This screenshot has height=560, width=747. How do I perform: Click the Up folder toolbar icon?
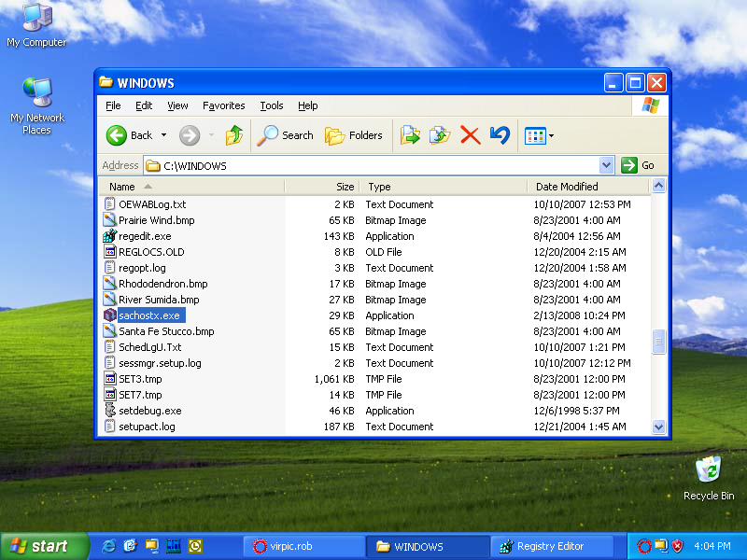click(x=234, y=135)
